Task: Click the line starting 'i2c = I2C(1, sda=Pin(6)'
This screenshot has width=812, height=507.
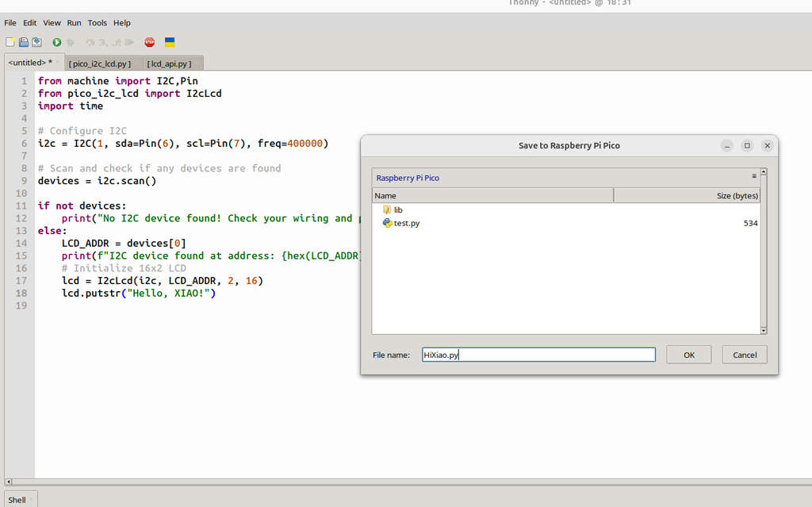Action: point(183,143)
